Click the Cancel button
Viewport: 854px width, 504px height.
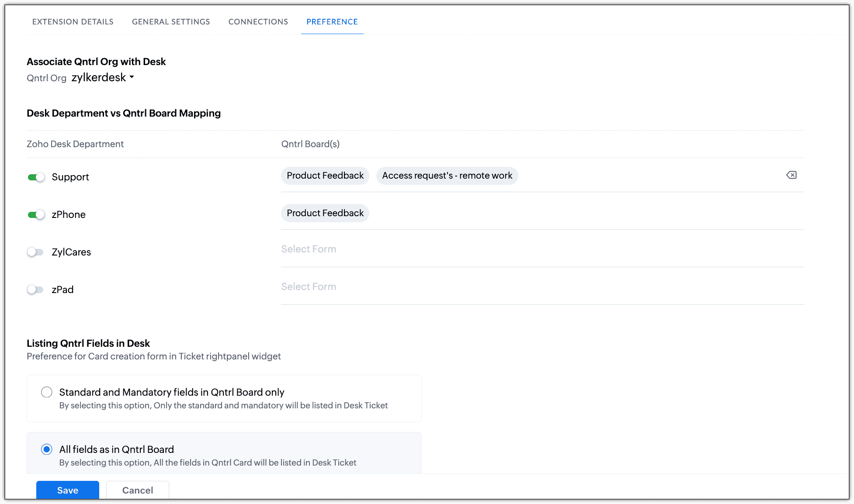click(138, 490)
